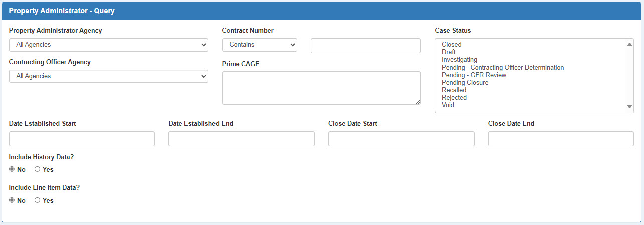Click the Contract Number text field
Viewport: 644px width, 225px height.
point(365,46)
